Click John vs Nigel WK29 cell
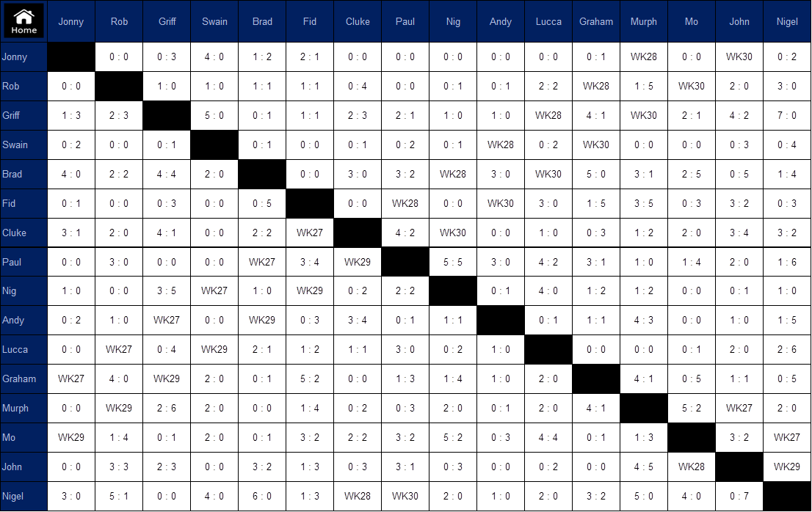 pos(787,467)
